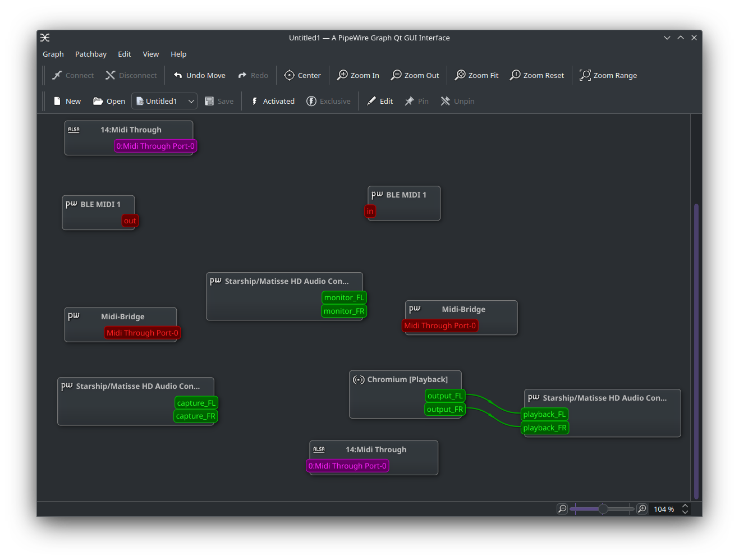
Task: Click Starship/Matisse playback node title
Action: point(605,398)
